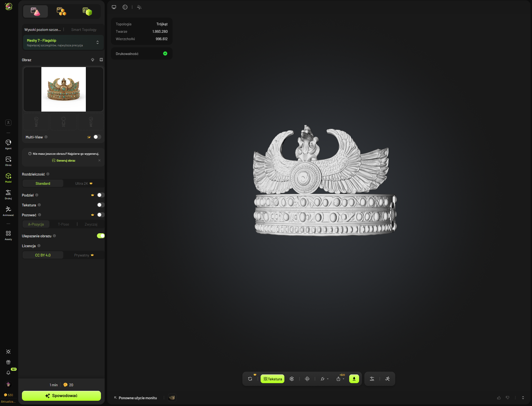Expand the sculpt tool dropdown in bottom toolbar
This screenshot has width=532, height=406.
click(x=328, y=379)
